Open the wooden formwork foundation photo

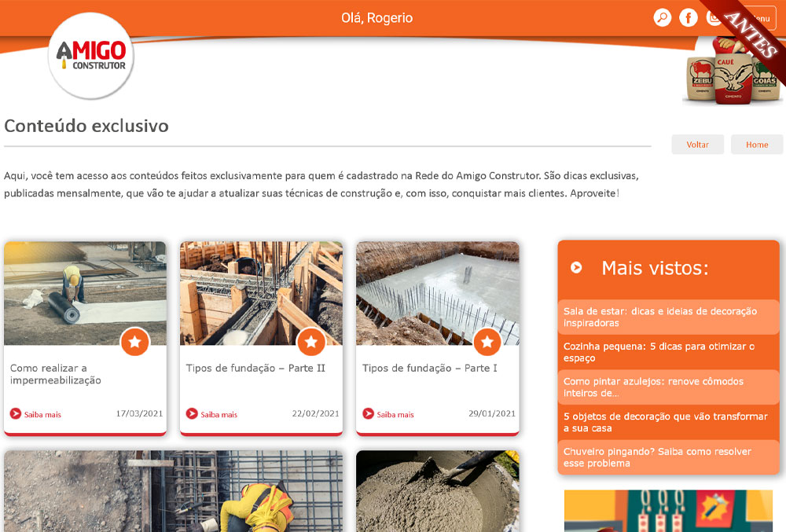[261, 294]
